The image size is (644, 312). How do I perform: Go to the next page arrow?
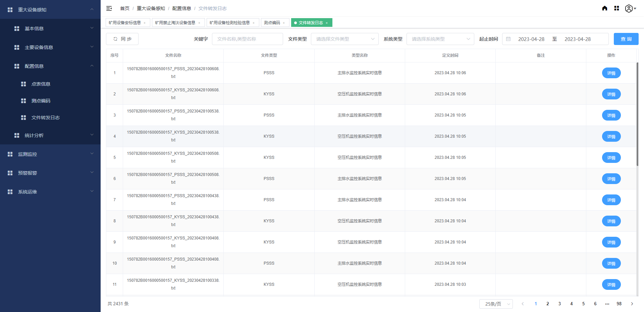632,304
